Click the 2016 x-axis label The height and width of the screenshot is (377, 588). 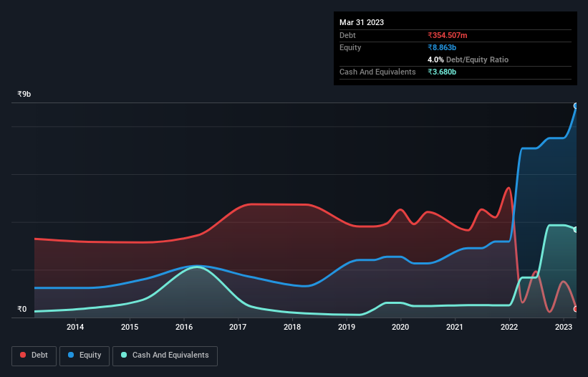point(184,327)
